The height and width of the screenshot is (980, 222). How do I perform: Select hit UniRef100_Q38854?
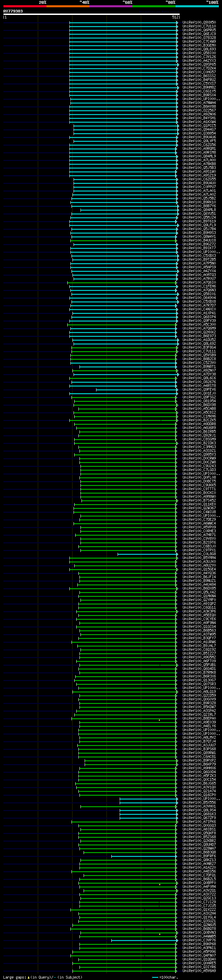tap(199, 133)
